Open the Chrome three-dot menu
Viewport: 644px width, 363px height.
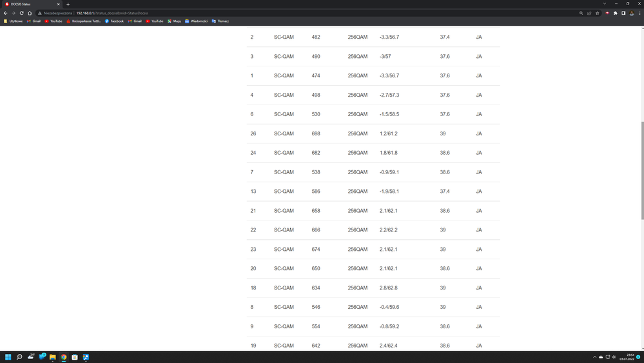tap(639, 13)
